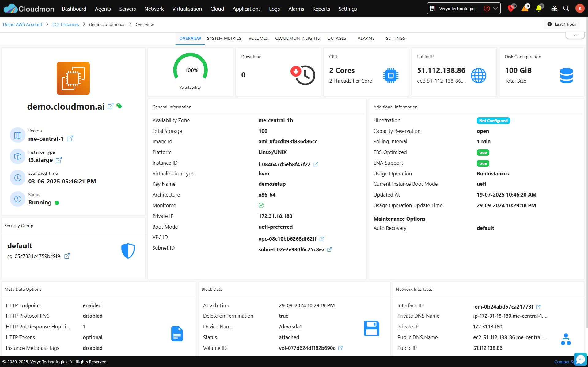Screen dimensions: 588x367
Task: Open the red shield alerts icon
Action: [511, 9]
